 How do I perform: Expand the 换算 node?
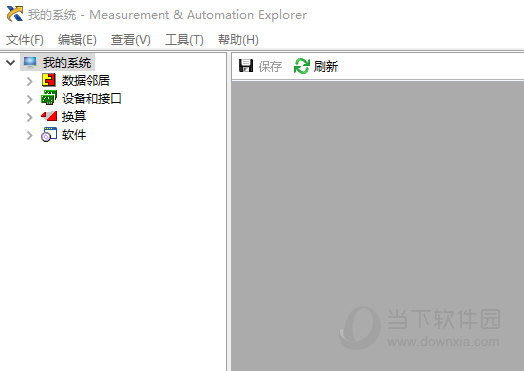coord(29,117)
